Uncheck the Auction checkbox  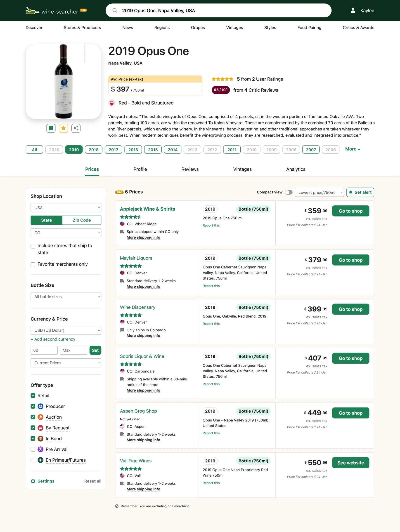tap(33, 417)
